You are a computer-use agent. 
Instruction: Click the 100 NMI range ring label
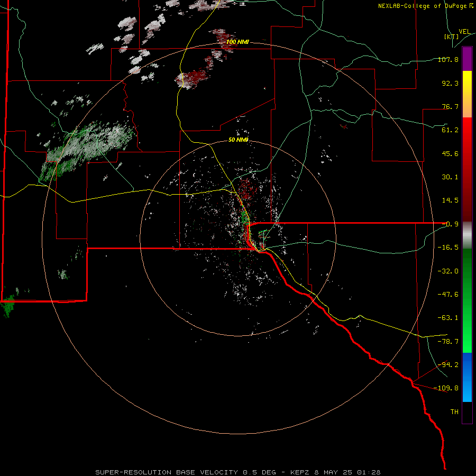(237, 42)
